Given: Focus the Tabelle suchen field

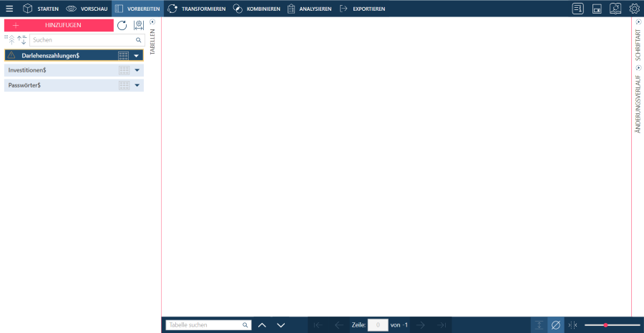Looking at the screenshot, I should (x=209, y=325).
